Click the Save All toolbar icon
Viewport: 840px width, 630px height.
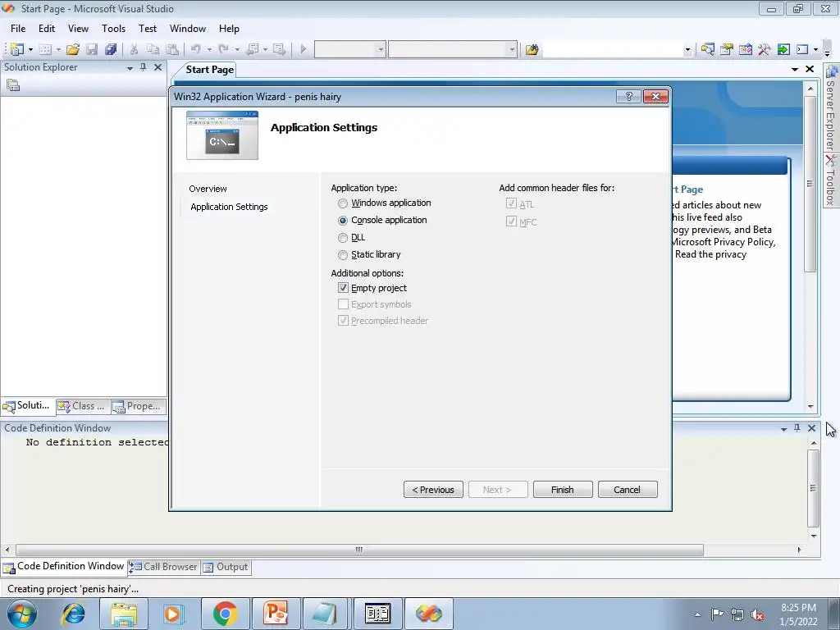pyautogui.click(x=111, y=49)
